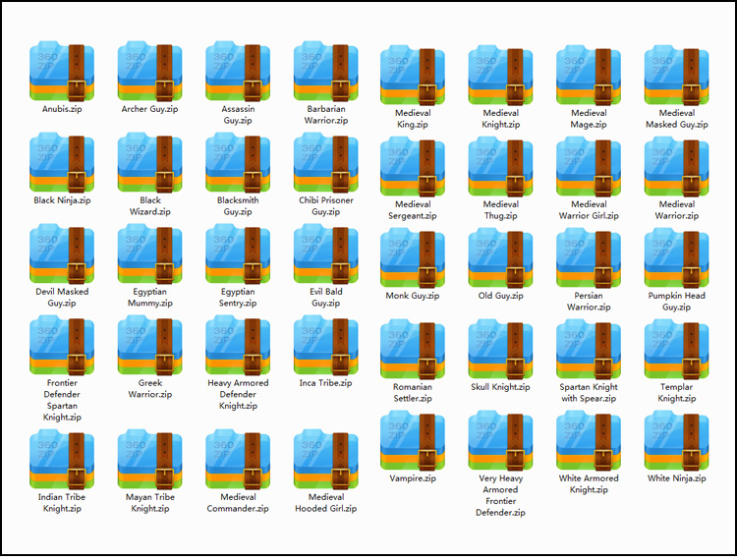Click Old Guy.zip archive icon
Viewport: 737px width, 560px height.
pyautogui.click(x=500, y=258)
